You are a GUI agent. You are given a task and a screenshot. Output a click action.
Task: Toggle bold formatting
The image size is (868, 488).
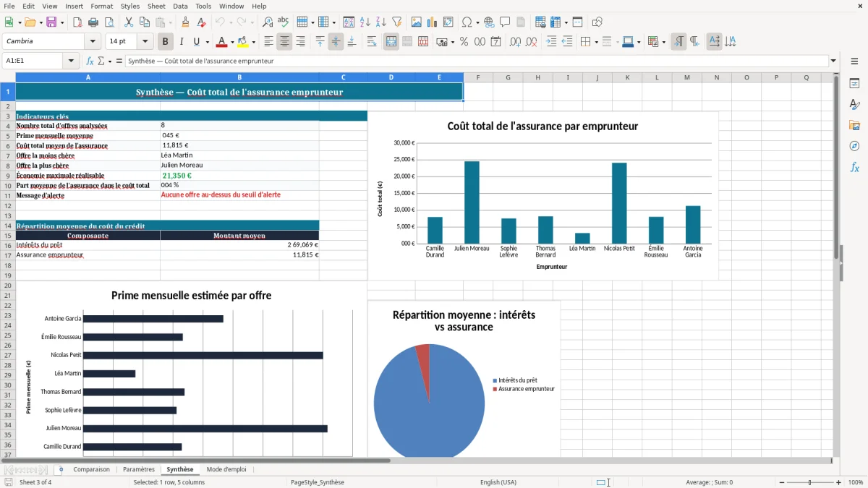tap(166, 42)
